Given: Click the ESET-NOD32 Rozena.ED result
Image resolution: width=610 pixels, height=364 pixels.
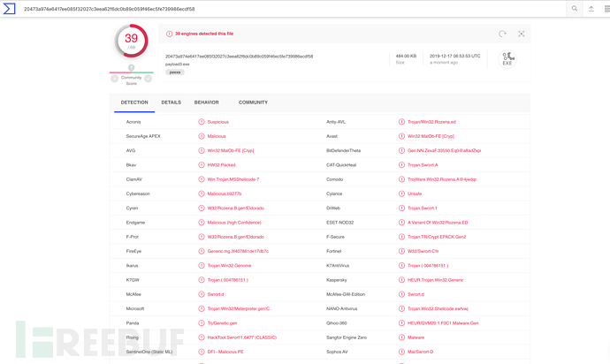Looking at the screenshot, I should [438, 223].
